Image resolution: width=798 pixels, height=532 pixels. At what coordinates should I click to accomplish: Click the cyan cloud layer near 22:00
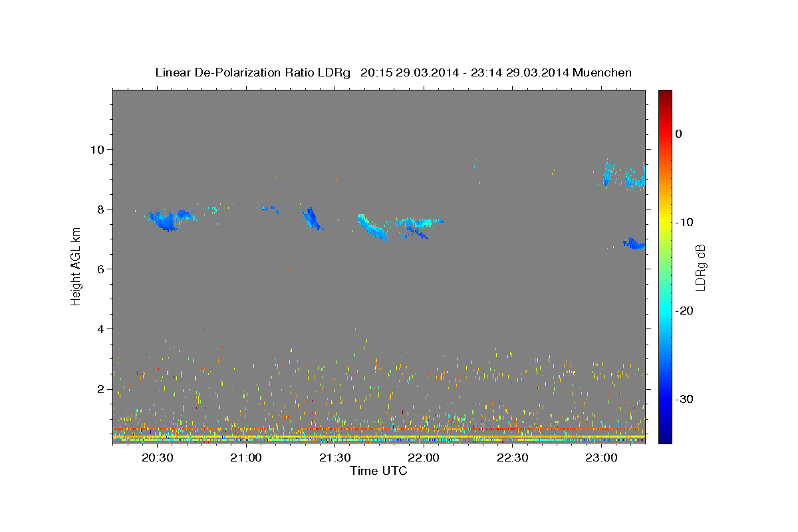[420, 221]
